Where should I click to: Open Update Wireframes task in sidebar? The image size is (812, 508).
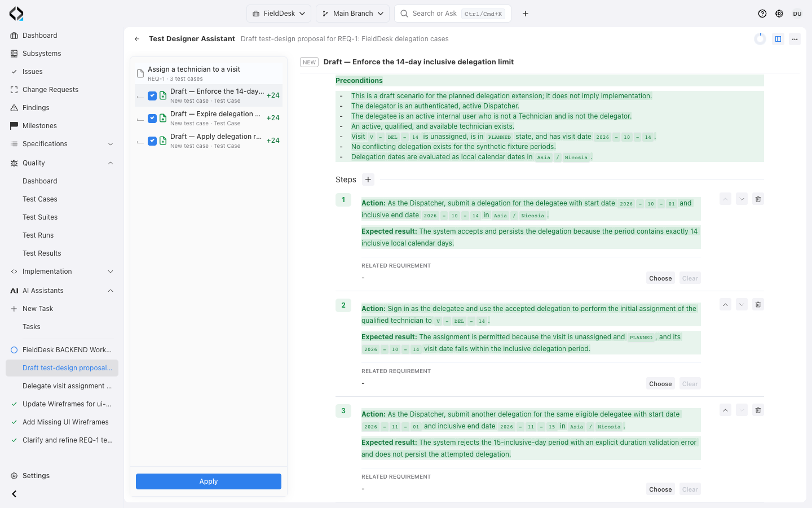tap(62, 404)
